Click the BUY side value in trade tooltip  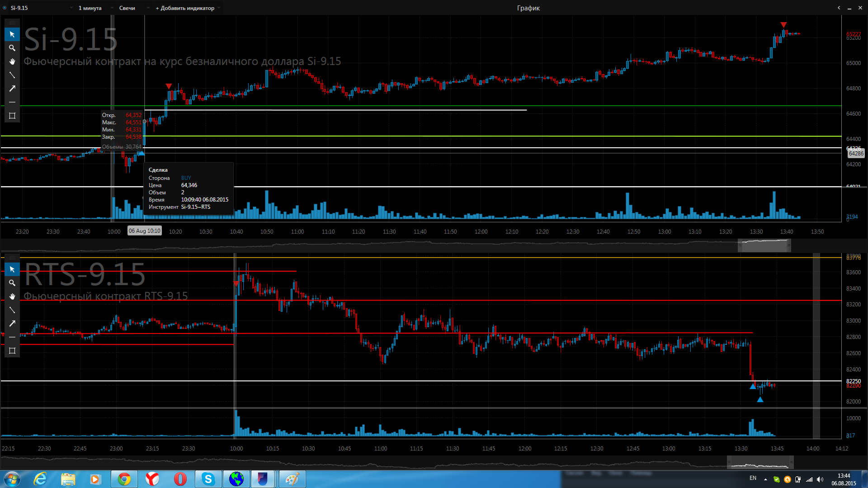coord(186,178)
